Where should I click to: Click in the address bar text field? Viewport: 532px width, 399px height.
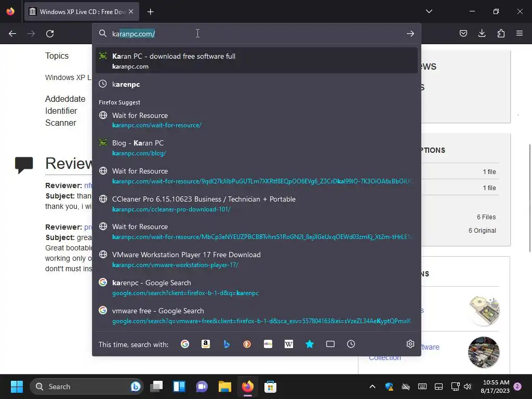click(256, 34)
